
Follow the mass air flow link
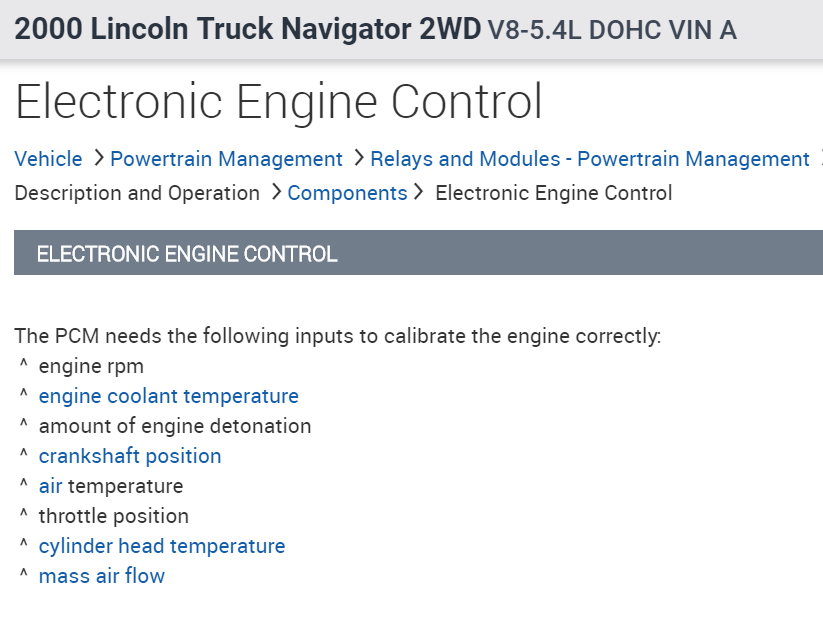(101, 576)
